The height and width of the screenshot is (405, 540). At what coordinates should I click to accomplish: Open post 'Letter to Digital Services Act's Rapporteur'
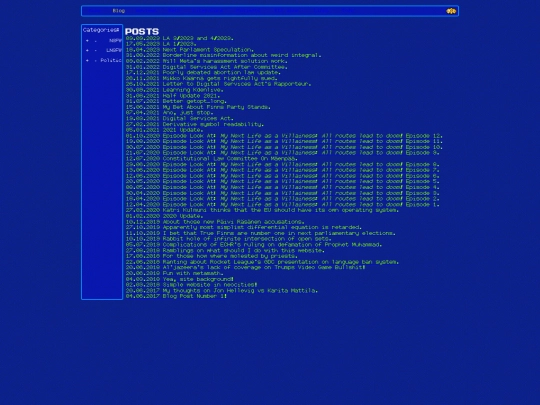[237, 84]
